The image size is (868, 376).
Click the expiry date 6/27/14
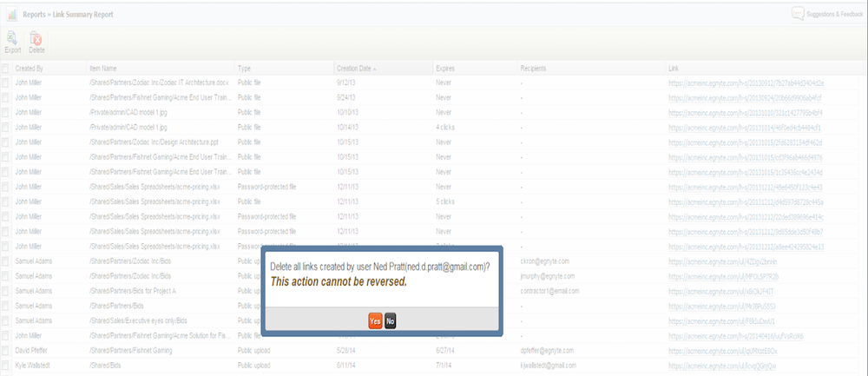point(445,351)
